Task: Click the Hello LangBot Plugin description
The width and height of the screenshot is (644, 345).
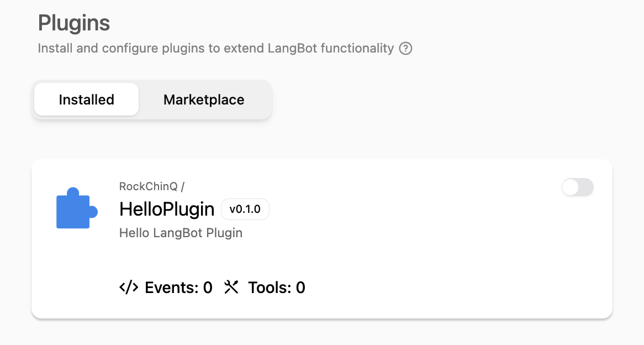Action: [181, 233]
